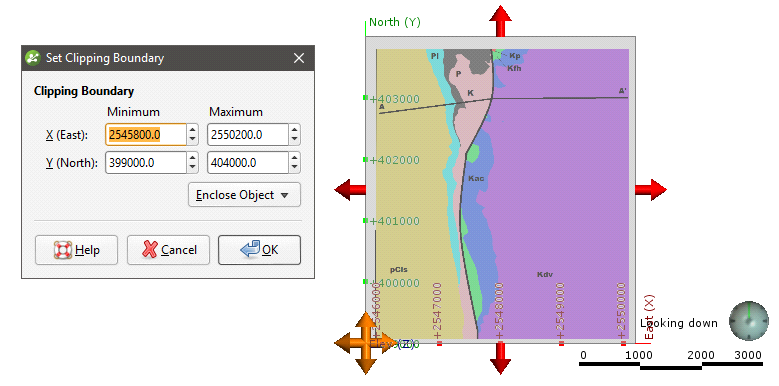Click the Looking down compass globe
This screenshot has width=779, height=386.
coord(749,321)
